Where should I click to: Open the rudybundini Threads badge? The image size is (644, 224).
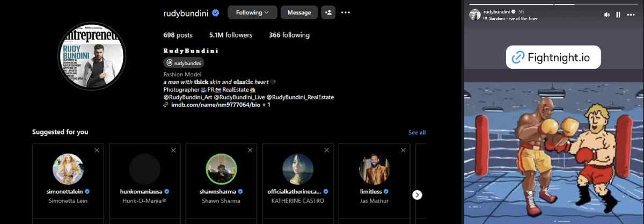tap(184, 63)
